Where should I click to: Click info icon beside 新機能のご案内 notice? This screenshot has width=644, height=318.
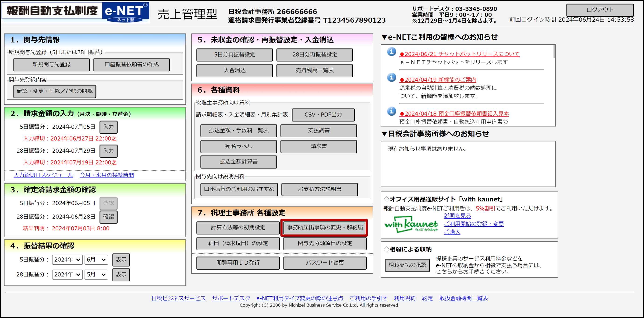click(392, 77)
